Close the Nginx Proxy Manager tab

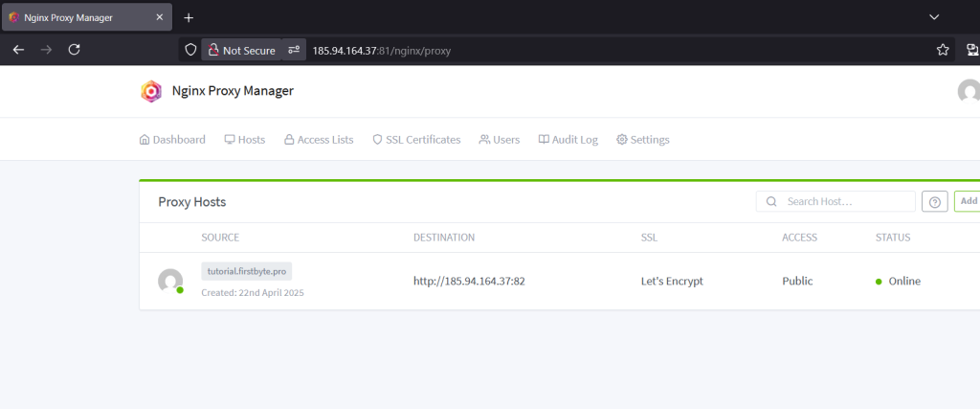point(160,17)
